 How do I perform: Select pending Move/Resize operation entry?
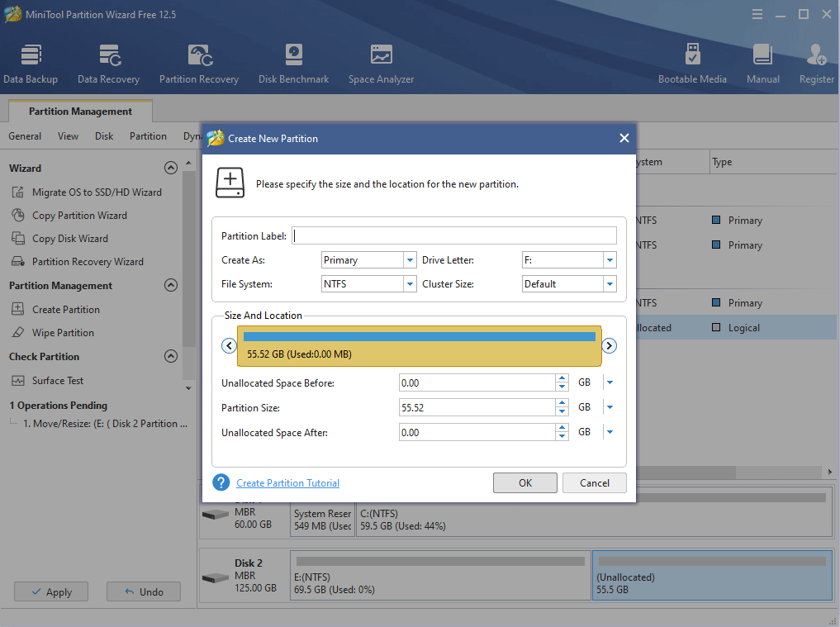pyautogui.click(x=105, y=423)
